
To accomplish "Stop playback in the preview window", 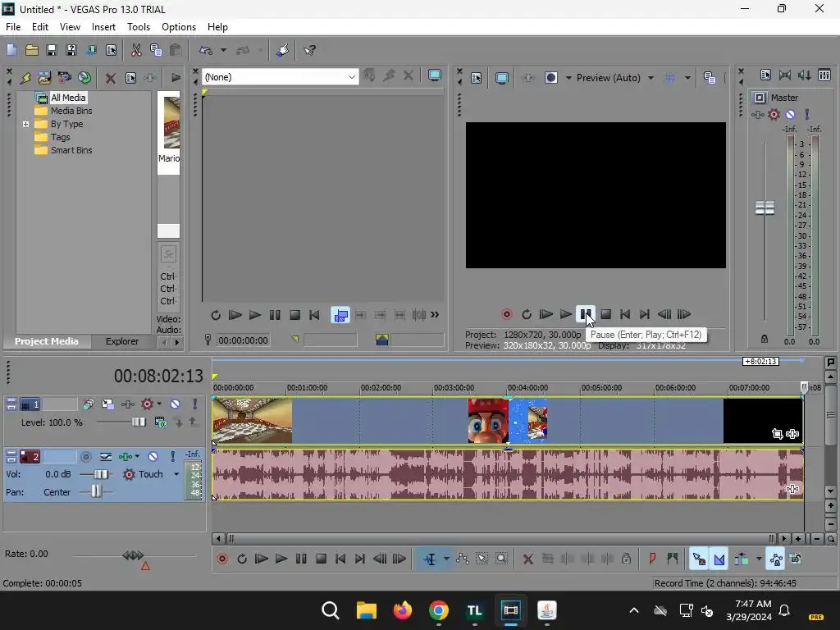I will tap(605, 314).
